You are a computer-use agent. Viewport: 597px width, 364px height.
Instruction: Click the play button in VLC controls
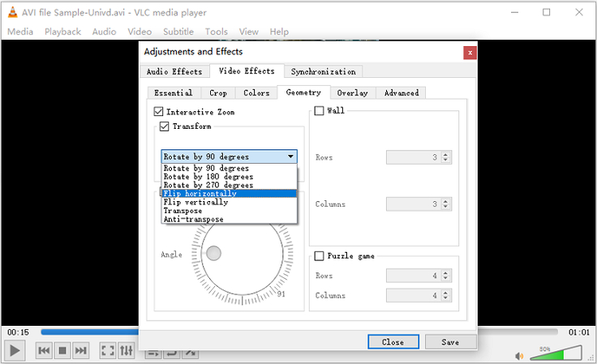[15, 350]
